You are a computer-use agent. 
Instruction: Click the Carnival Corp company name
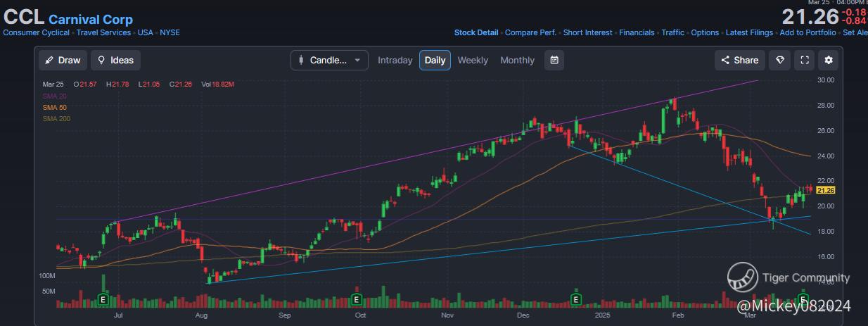click(x=91, y=20)
